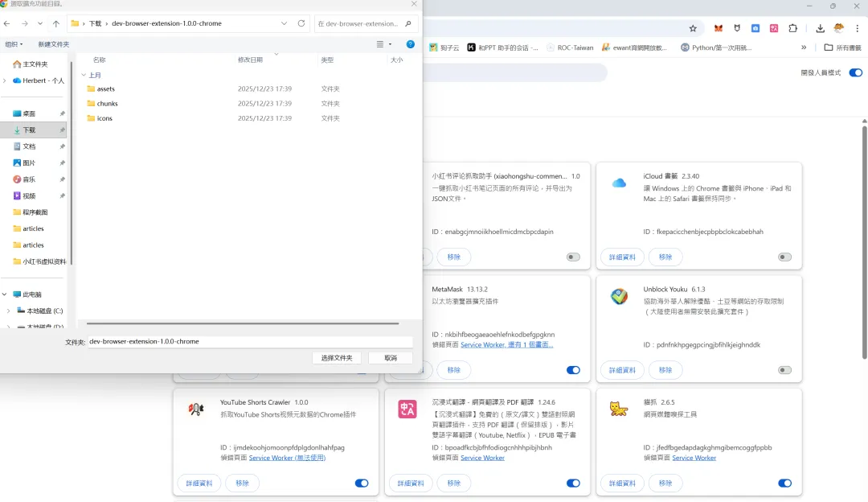868x502 pixels.
Task: Collapse 此电脑 tree node
Action: 5,294
